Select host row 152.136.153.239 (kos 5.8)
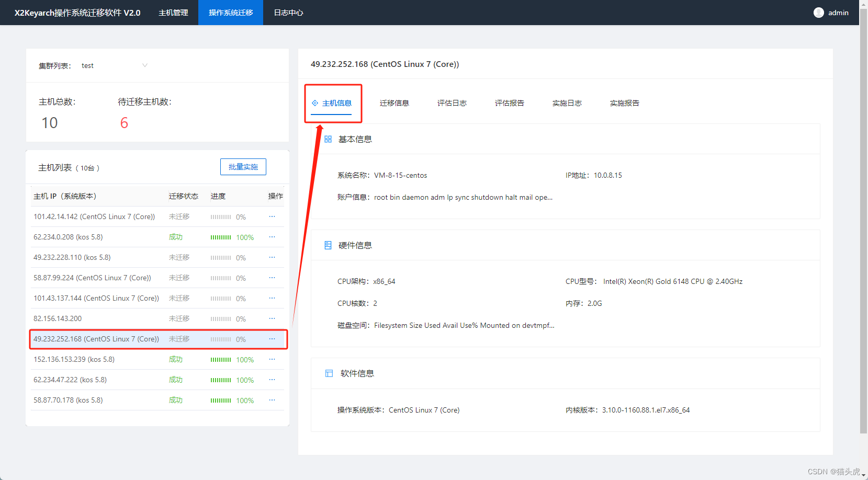The width and height of the screenshot is (868, 480). tap(157, 359)
